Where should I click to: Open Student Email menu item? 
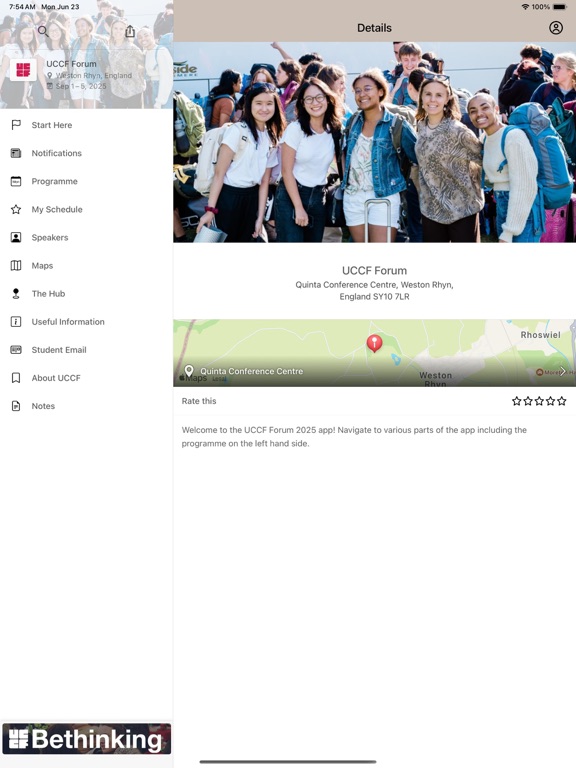[x=86, y=350]
